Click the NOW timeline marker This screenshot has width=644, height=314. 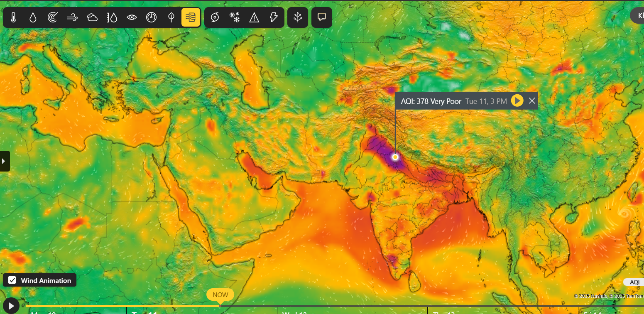(x=220, y=295)
